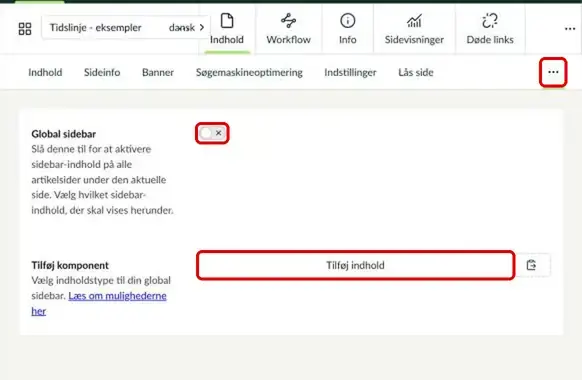Open sub-tab overflow ellipsis menu

coord(553,72)
